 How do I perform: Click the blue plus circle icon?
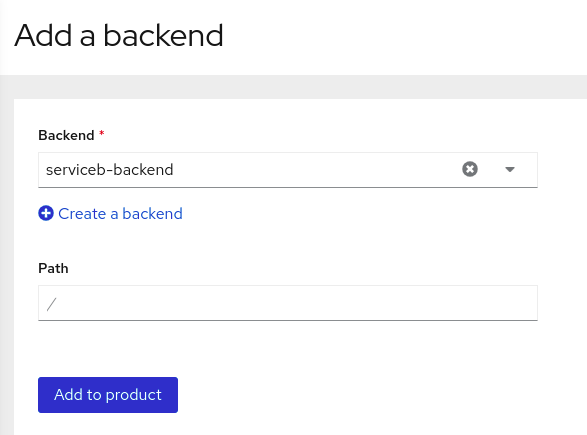[x=46, y=213]
